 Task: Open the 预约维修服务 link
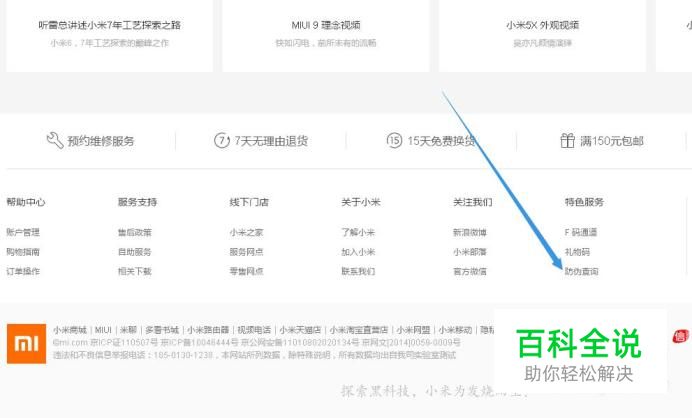coord(101,141)
